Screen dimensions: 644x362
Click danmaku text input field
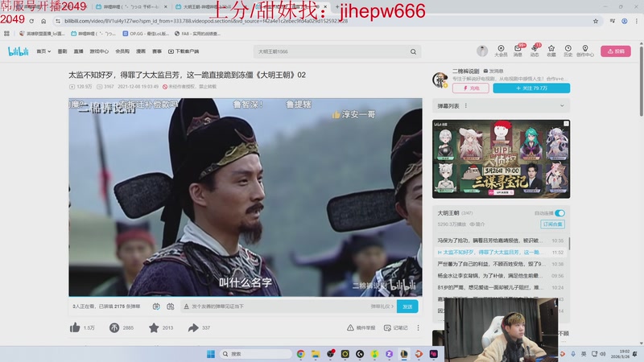point(279,306)
